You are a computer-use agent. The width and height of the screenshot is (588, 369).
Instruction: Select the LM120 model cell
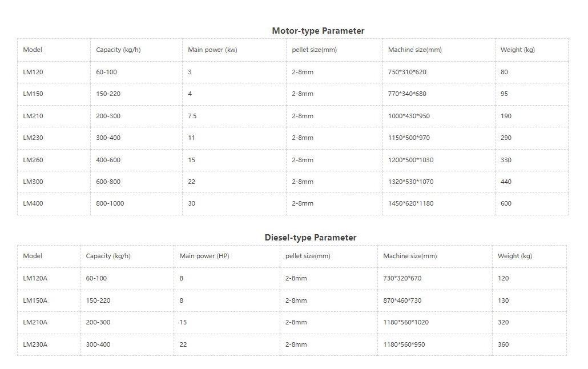point(54,72)
